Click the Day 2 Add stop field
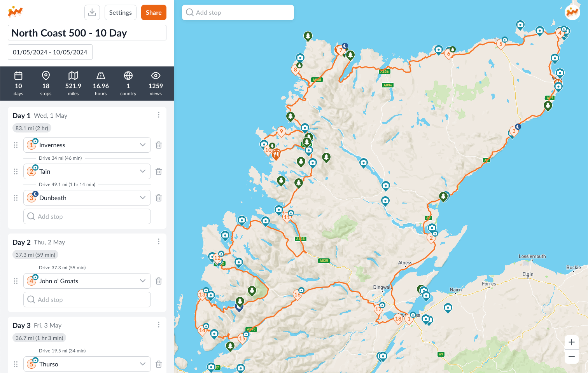Viewport: 588px width, 373px height. (x=87, y=300)
